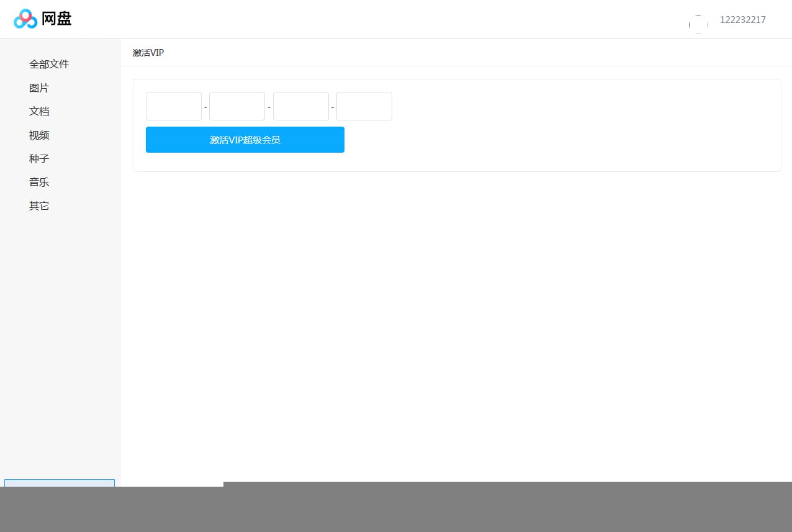This screenshot has width=792, height=532.
Task: Select 音乐 from the sidebar
Action: pyautogui.click(x=39, y=183)
